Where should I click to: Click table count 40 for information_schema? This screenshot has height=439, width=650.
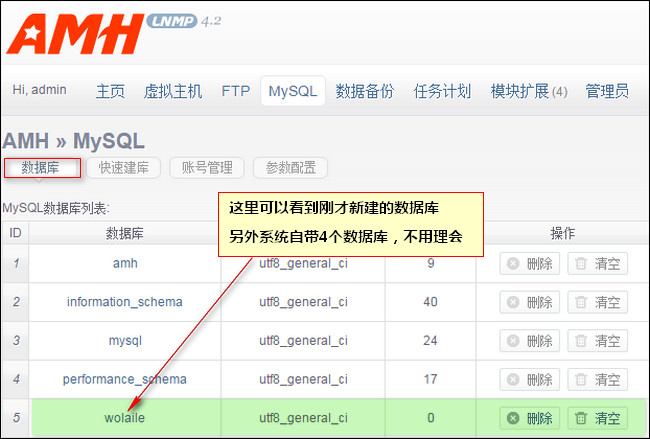coord(430,302)
